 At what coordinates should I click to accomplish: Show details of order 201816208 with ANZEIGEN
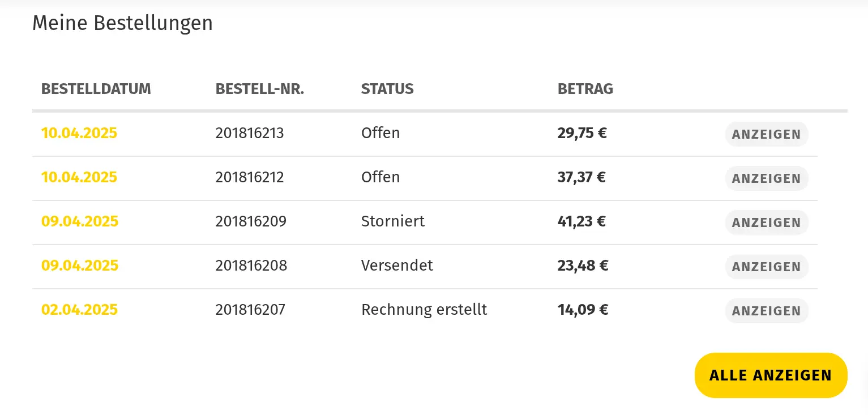767,267
